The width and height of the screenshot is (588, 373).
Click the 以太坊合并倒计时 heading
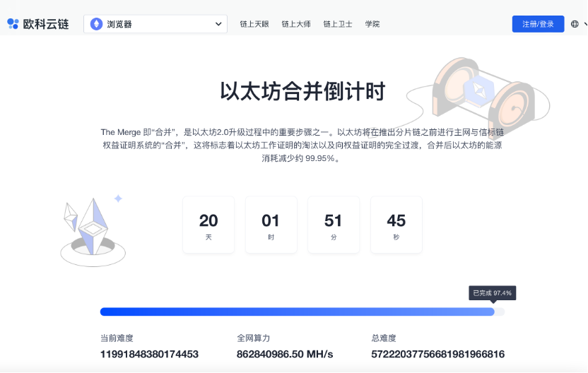click(302, 91)
